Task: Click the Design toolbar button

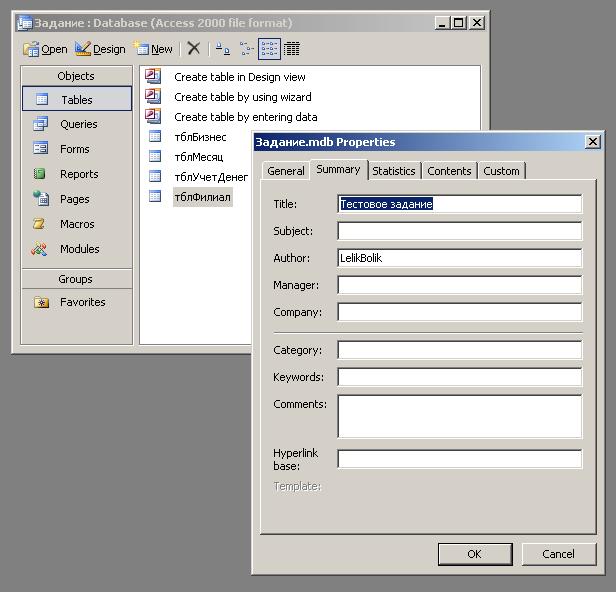Action: [100, 49]
